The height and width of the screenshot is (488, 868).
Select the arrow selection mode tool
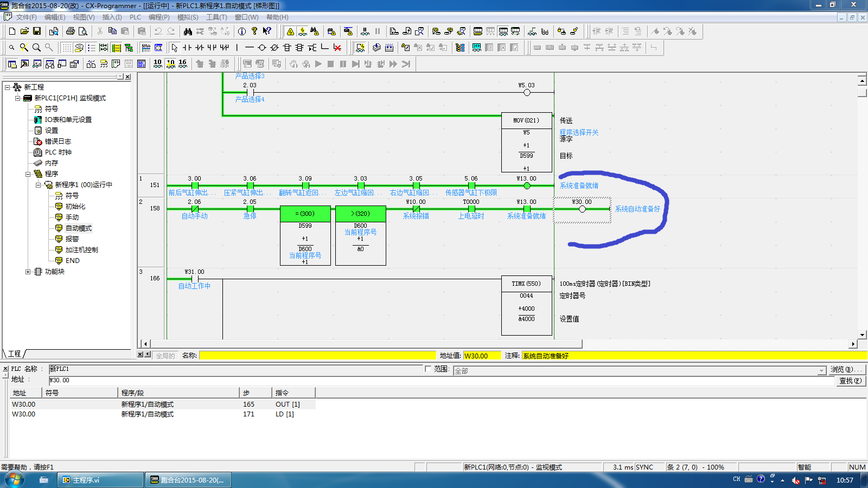(174, 48)
